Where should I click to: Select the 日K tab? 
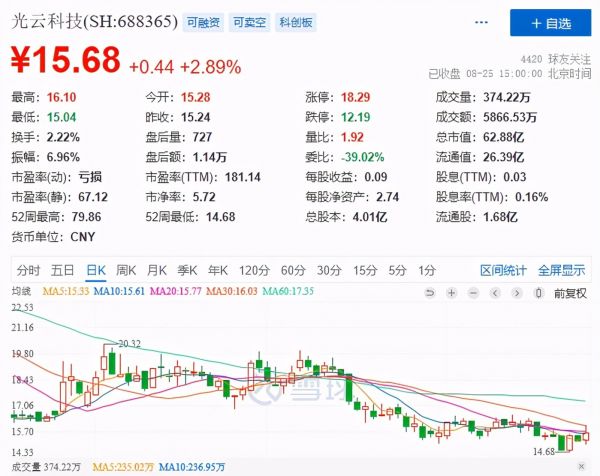click(x=96, y=271)
